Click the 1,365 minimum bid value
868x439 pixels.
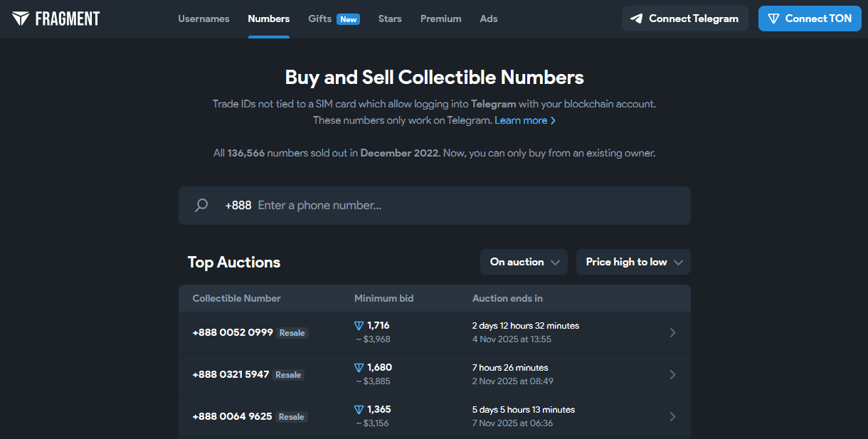coord(379,409)
